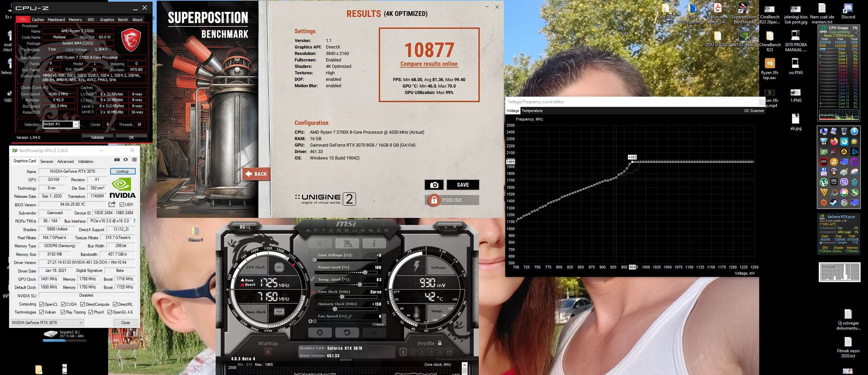Switch to the CPU-Z Caches tab
The width and height of the screenshot is (868, 375).
(x=38, y=19)
